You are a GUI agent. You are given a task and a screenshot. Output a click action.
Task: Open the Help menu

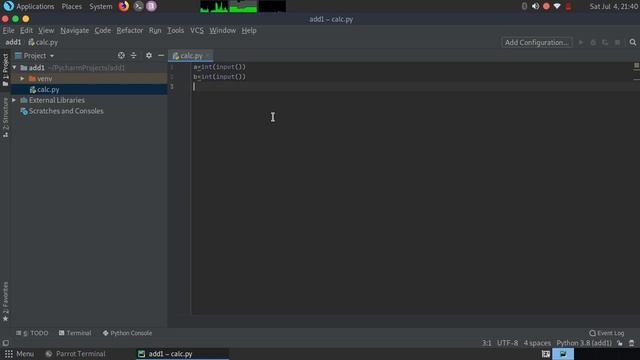(x=249, y=31)
